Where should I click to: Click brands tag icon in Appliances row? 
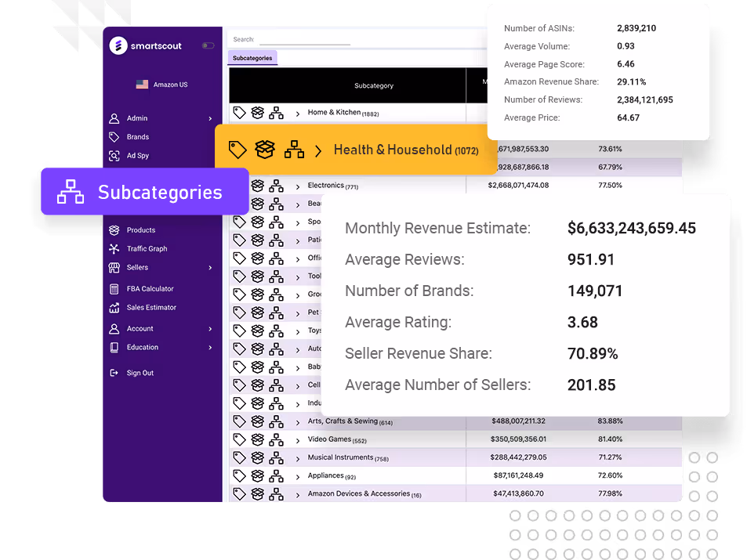coord(239,475)
